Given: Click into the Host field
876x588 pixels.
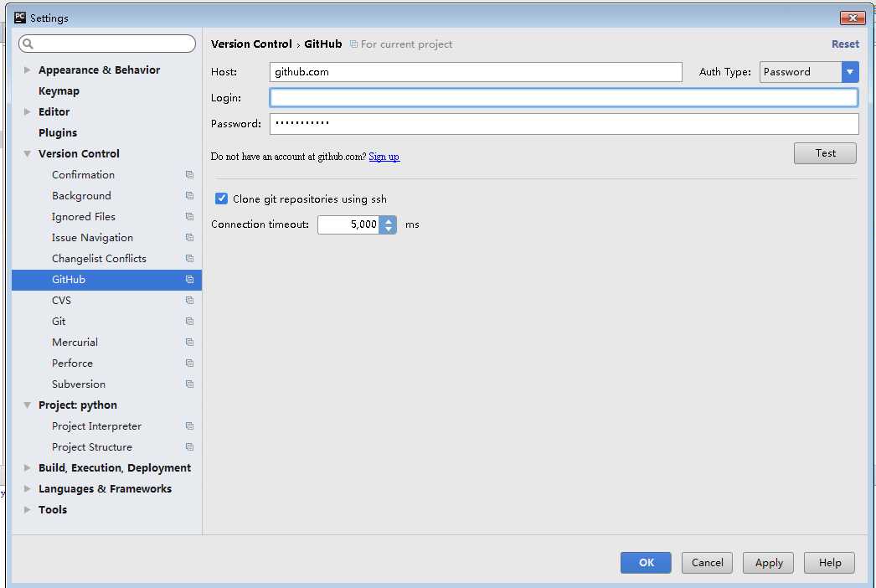Looking at the screenshot, I should tap(476, 71).
